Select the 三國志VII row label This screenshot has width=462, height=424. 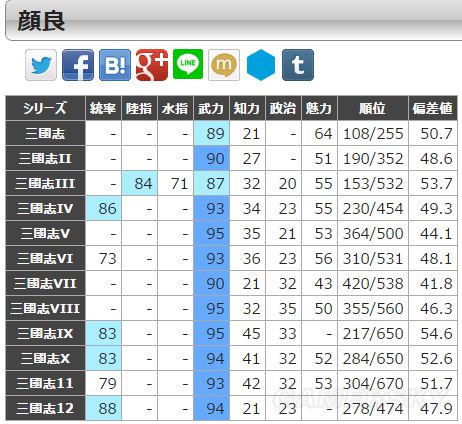coord(46,283)
